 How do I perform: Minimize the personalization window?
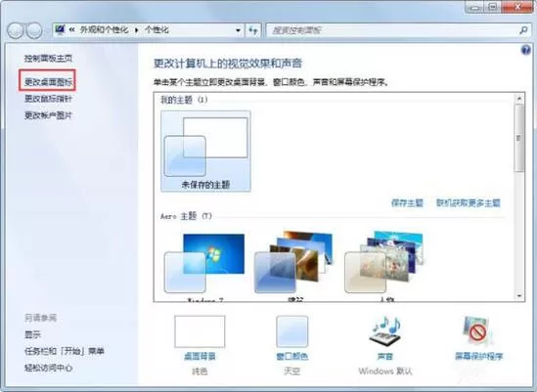(474, 7)
